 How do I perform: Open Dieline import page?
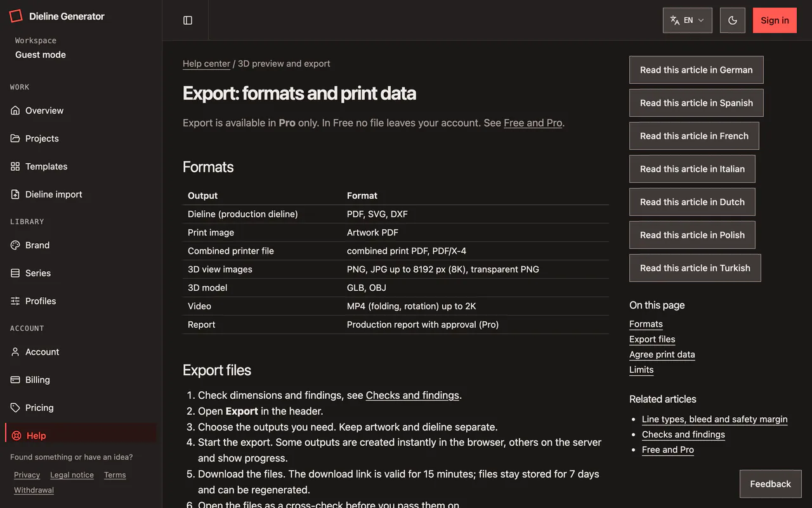point(81,194)
